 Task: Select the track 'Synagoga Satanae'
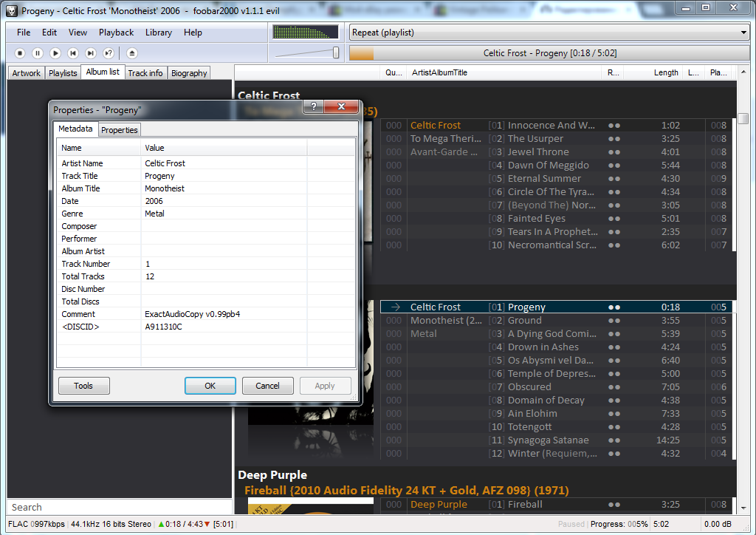pyautogui.click(x=557, y=440)
